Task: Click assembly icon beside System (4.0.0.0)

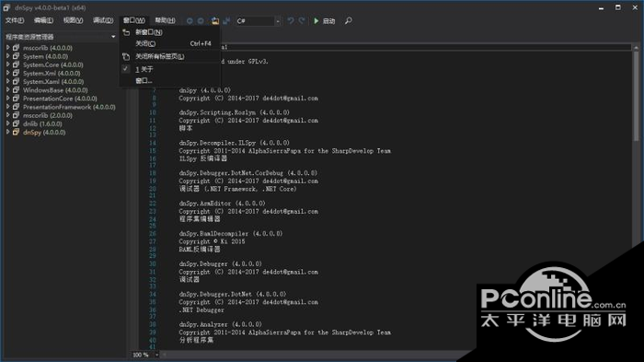Action: 16,56
